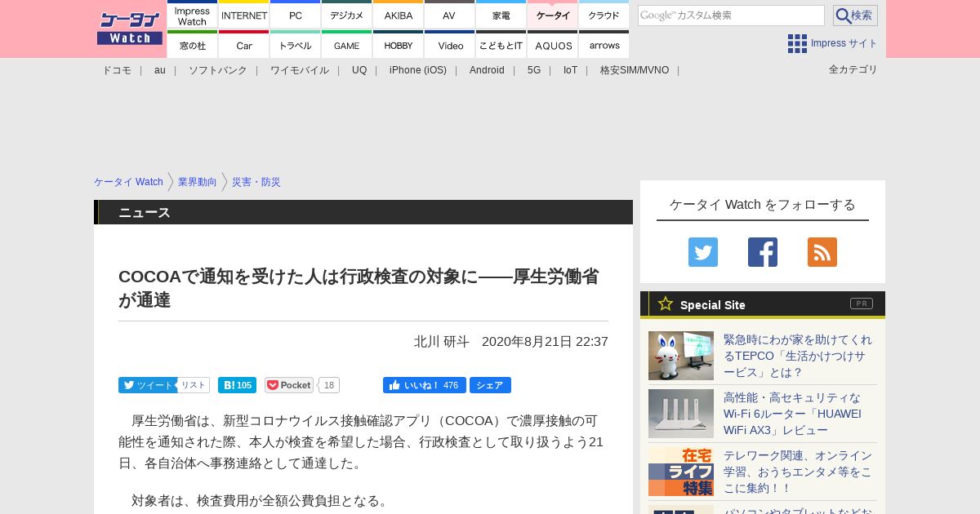Open the AQUOS tab
980x514 pixels.
click(x=552, y=45)
